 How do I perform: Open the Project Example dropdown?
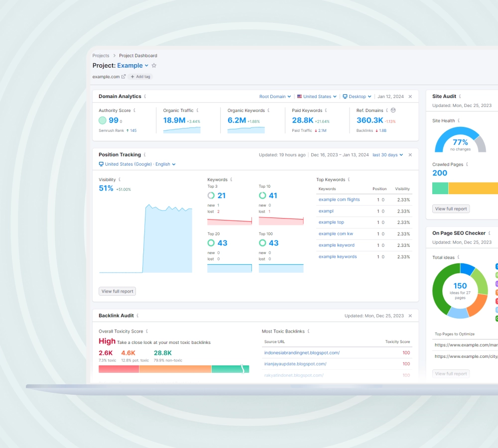pyautogui.click(x=133, y=65)
